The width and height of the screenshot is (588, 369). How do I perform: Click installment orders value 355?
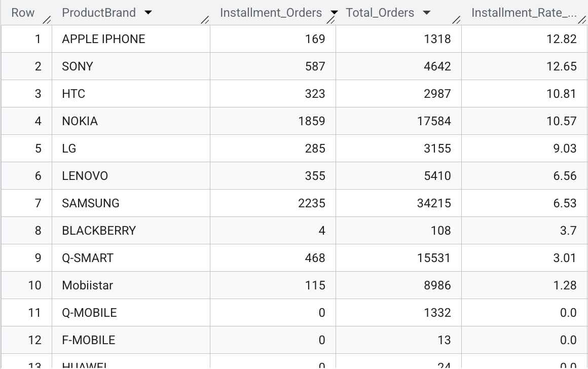click(x=315, y=176)
